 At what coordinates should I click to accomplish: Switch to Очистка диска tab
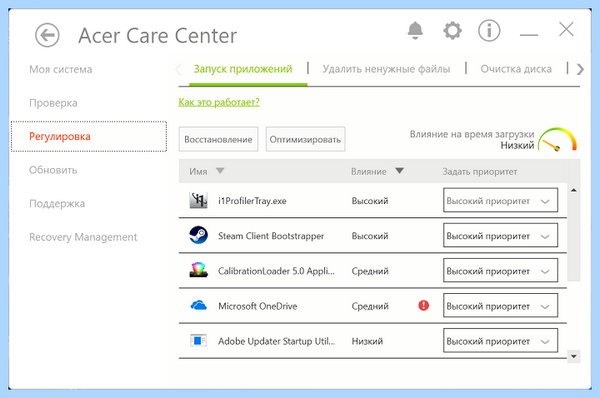[x=516, y=69]
